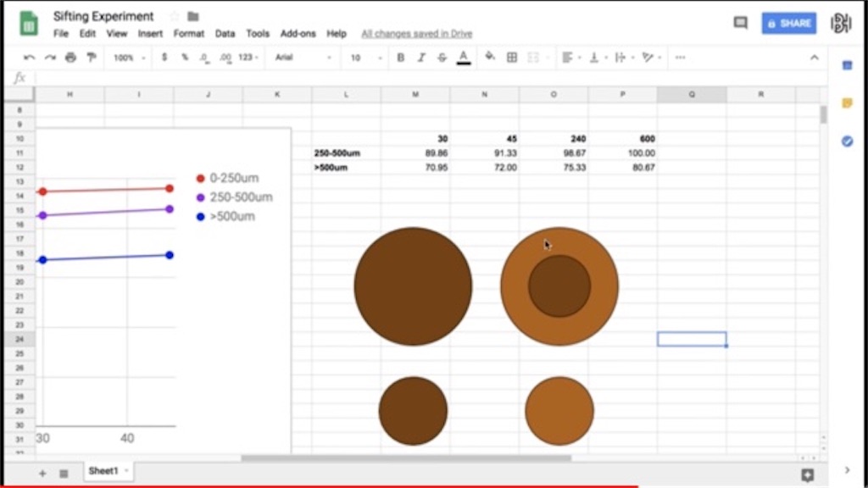Image resolution: width=868 pixels, height=488 pixels.
Task: Click the blue SHARE button
Action: click(789, 23)
